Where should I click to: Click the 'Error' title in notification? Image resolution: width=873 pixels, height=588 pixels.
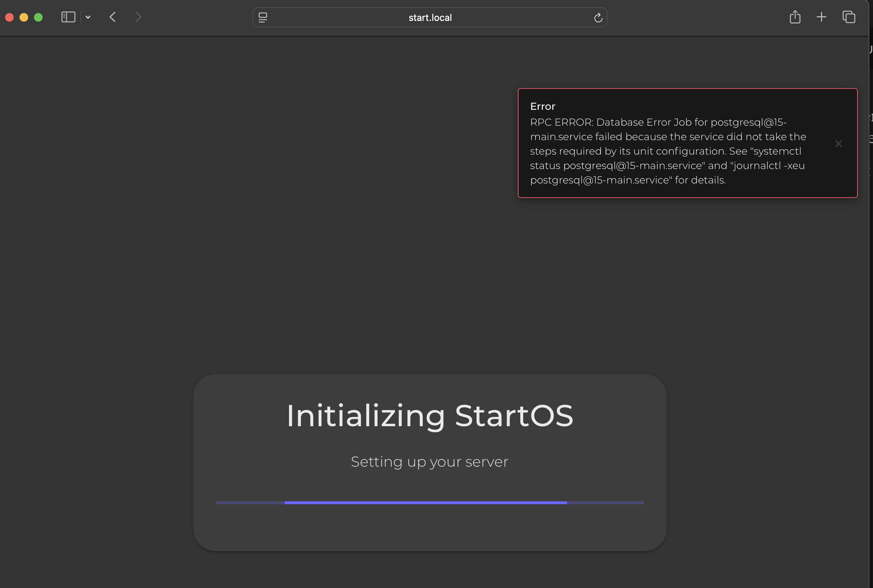[542, 107]
